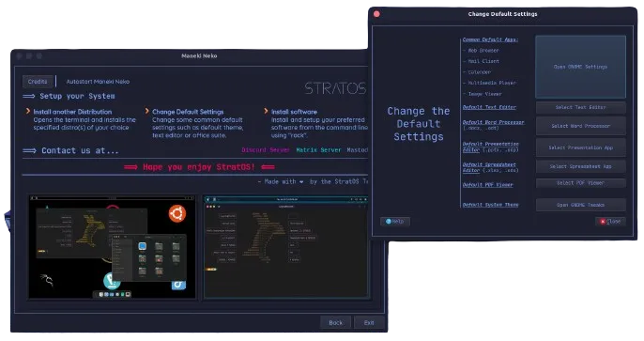Open the Discord Server link
Image resolution: width=644 pixels, height=341 pixels.
click(x=266, y=150)
